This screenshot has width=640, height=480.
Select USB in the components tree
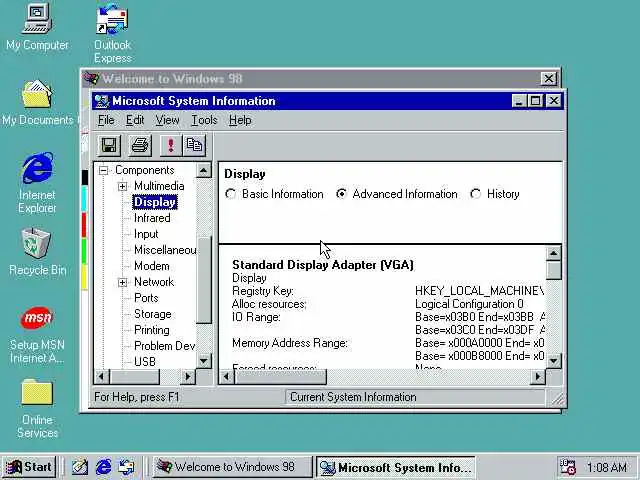click(145, 362)
